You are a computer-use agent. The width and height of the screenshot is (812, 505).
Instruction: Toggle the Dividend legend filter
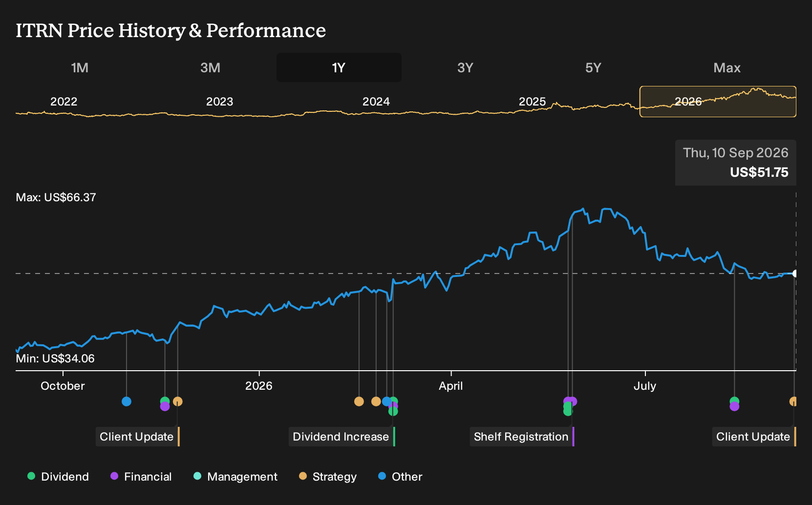[x=58, y=477]
